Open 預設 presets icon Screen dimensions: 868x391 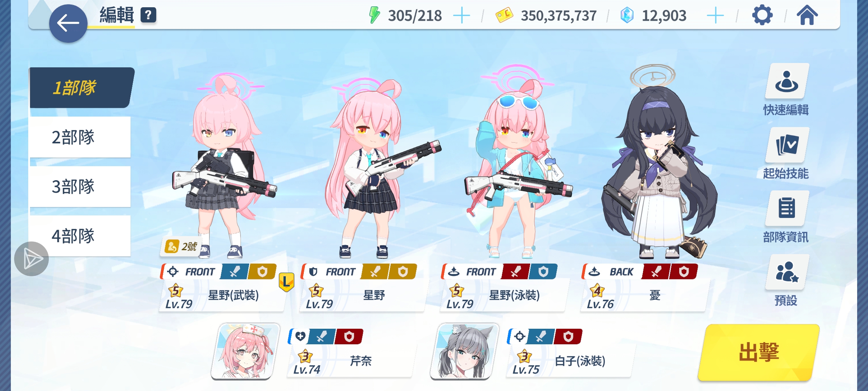(787, 272)
